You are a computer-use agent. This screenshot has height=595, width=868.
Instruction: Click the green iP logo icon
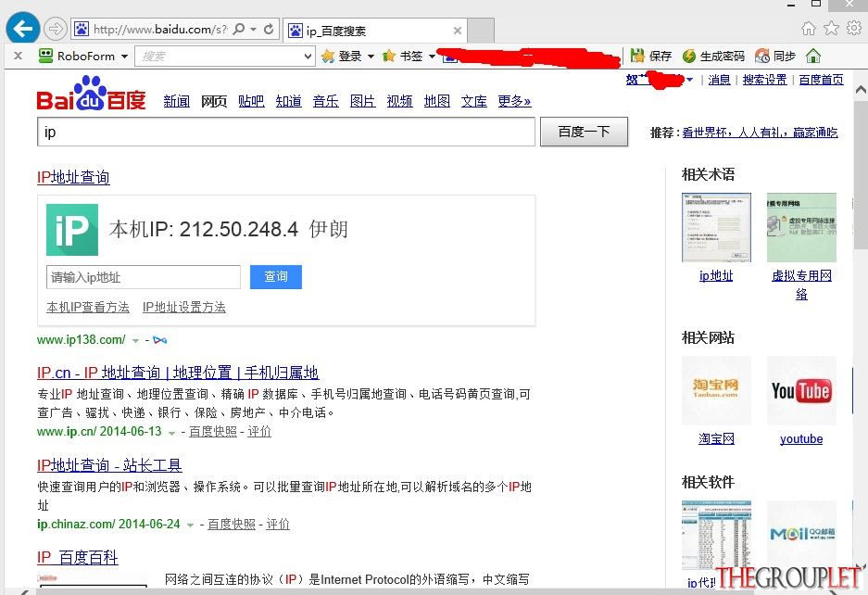coord(72,230)
